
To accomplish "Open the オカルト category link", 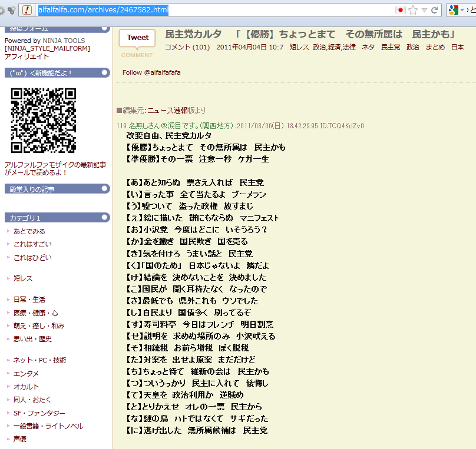I will coord(26,387).
